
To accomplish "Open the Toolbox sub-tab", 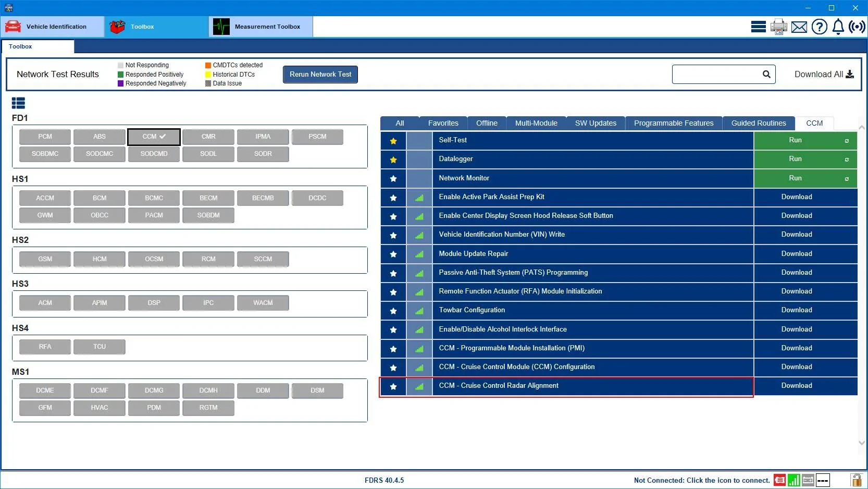I will tap(38, 46).
